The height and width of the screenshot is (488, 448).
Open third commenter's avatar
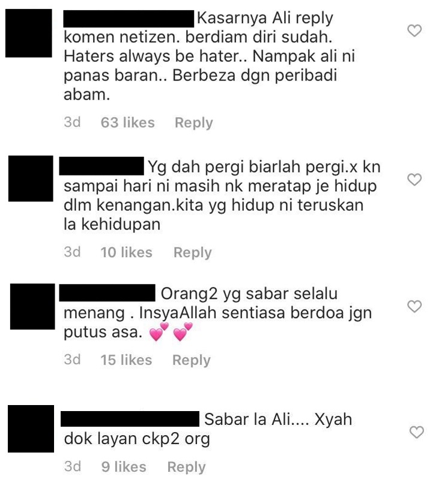tap(32, 307)
